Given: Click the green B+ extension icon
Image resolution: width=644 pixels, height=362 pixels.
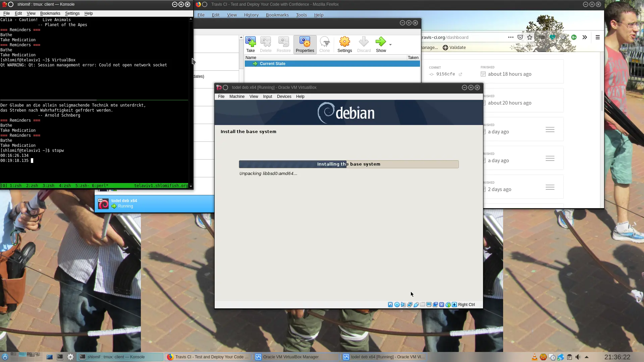Looking at the screenshot, I should 574,37.
